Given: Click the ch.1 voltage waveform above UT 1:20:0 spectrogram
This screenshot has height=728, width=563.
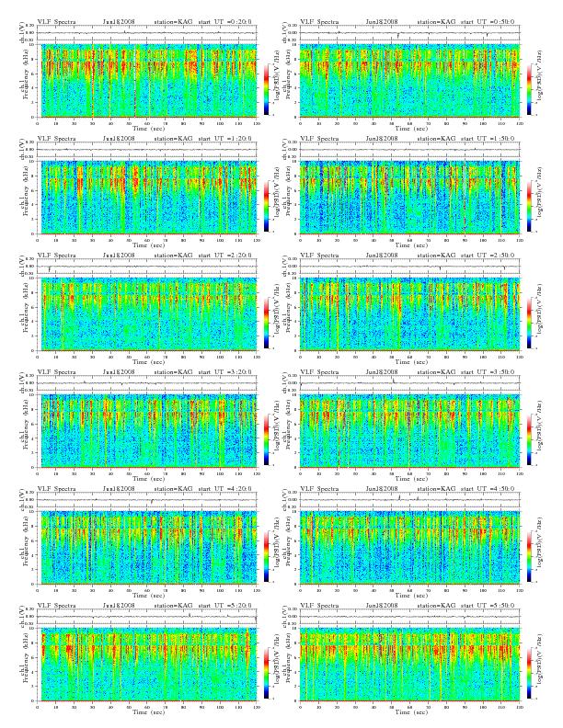Looking at the screenshot, I should 147,150.
